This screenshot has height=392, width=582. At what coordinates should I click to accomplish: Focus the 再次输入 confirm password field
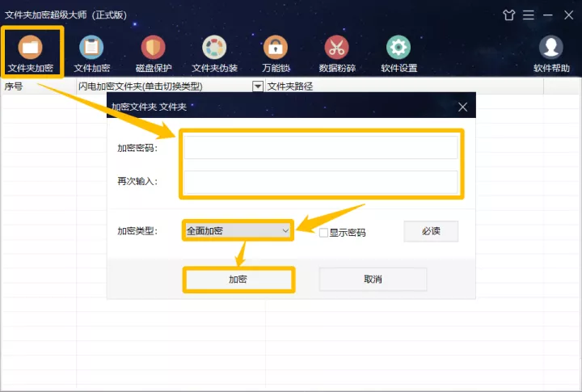click(x=321, y=182)
